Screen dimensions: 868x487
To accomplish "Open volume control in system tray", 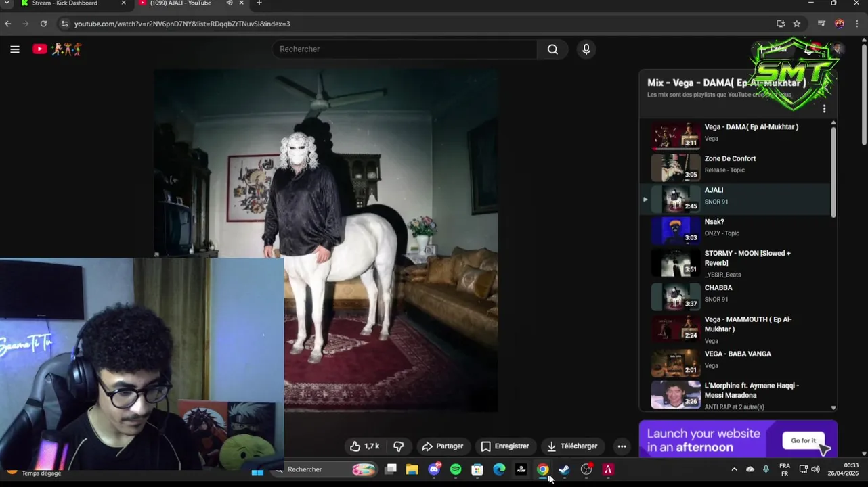I will pos(815,469).
